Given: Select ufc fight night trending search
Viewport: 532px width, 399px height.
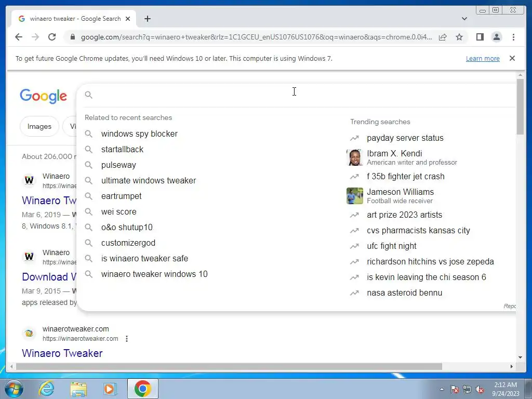Looking at the screenshot, I should (392, 246).
